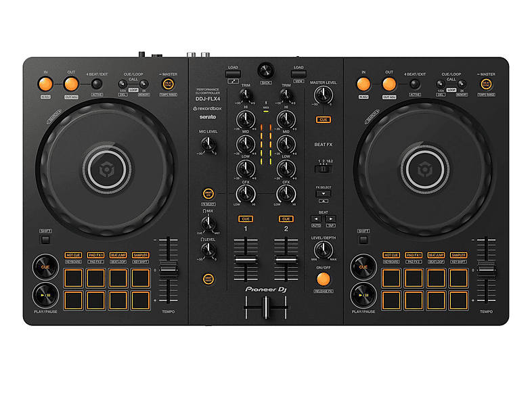This screenshot has height=397, width=532.
Task: Select BEAT JUMP mode on right deck
Action: pyautogui.click(x=436, y=255)
